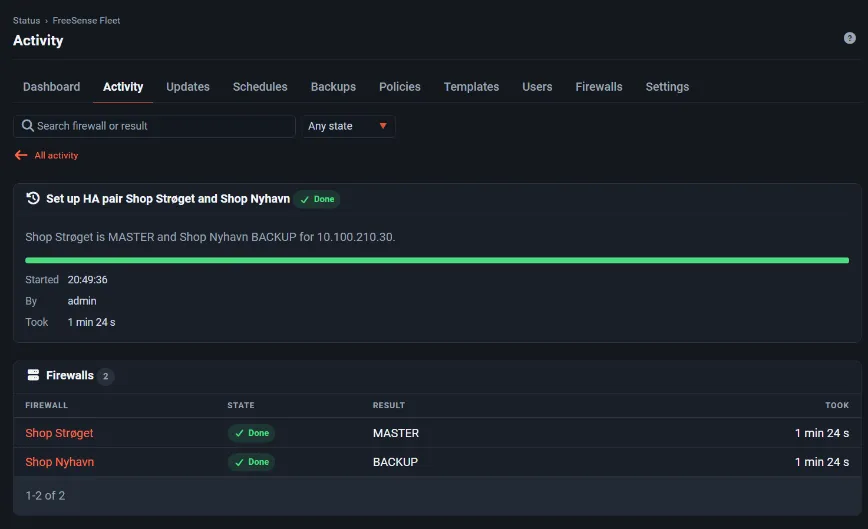Go to the Schedules tab
868x529 pixels.
(x=260, y=87)
